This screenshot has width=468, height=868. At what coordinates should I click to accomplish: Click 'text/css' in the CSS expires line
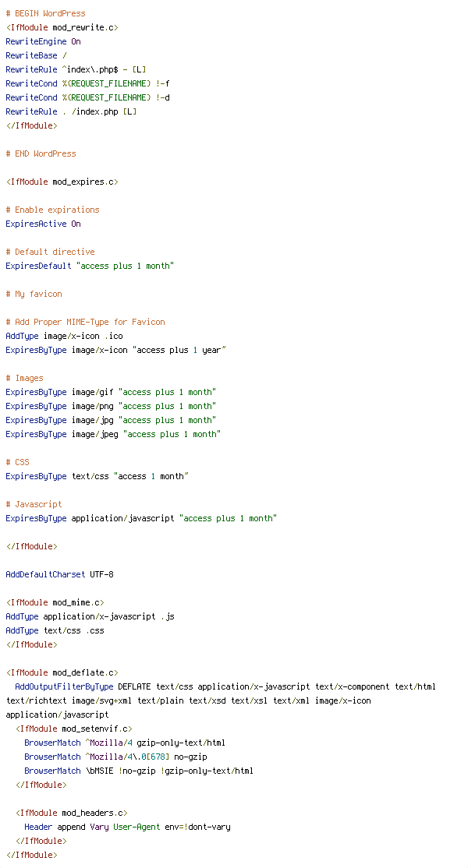click(90, 476)
